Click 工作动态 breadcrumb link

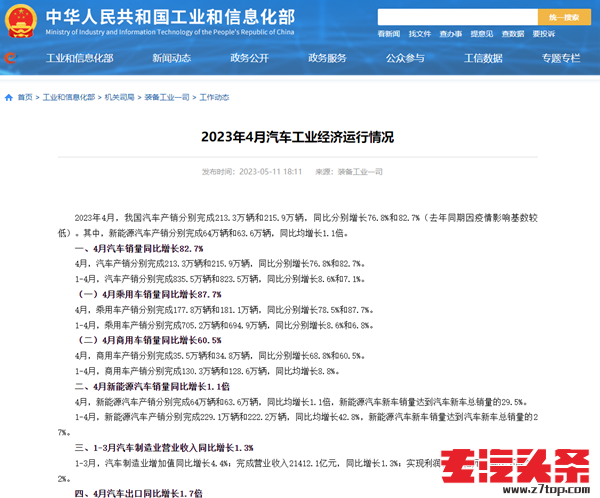(x=214, y=98)
